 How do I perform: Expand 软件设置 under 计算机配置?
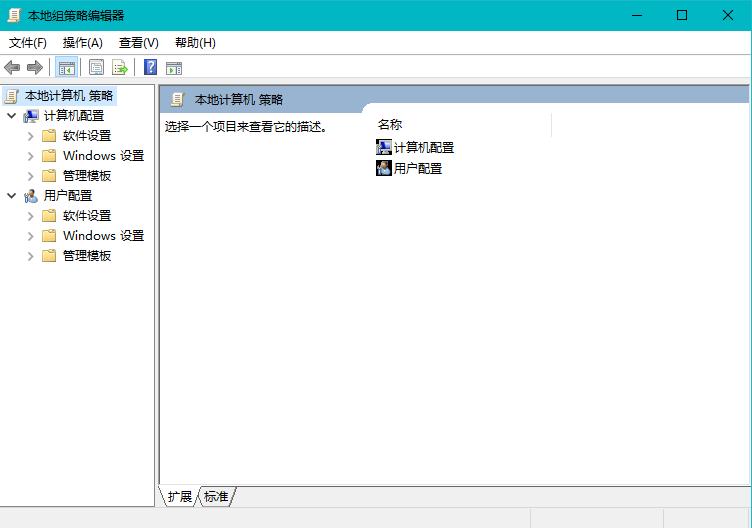[x=31, y=136]
